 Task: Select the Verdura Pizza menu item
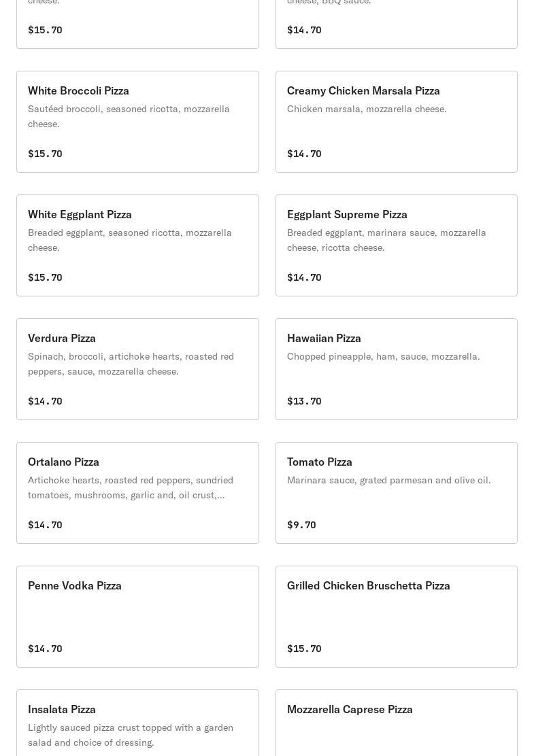tap(137, 369)
